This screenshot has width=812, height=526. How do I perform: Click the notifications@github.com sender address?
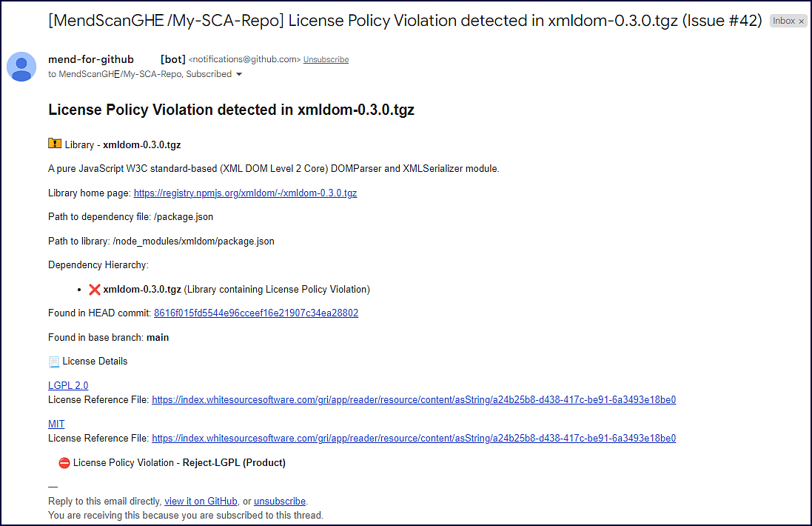click(244, 59)
